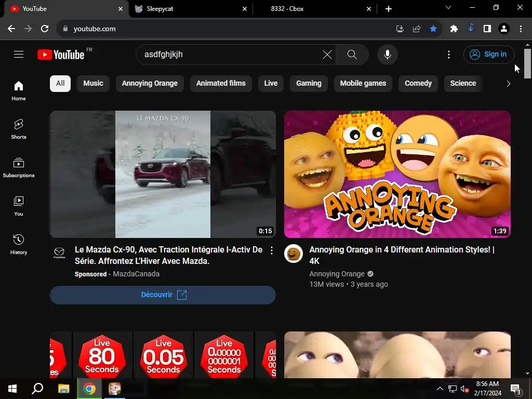Open MazdaCanada channel link
532x399 pixels.
[136, 274]
